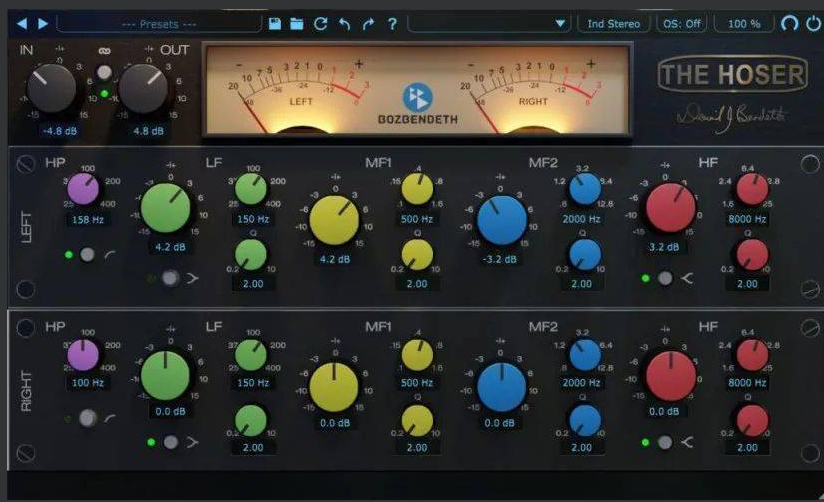Viewport: 824px width, 502px height.
Task: Click the LEFT large green LF gain knob
Action: pyautogui.click(x=166, y=208)
